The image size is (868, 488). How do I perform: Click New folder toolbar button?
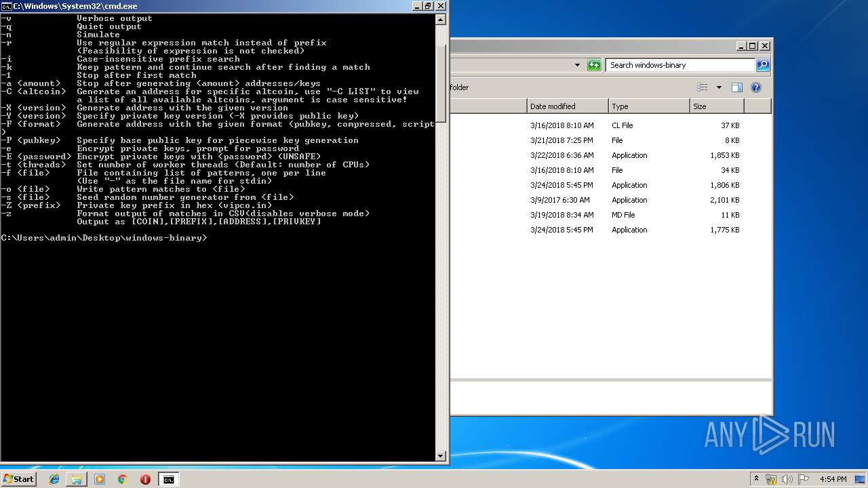pos(460,87)
